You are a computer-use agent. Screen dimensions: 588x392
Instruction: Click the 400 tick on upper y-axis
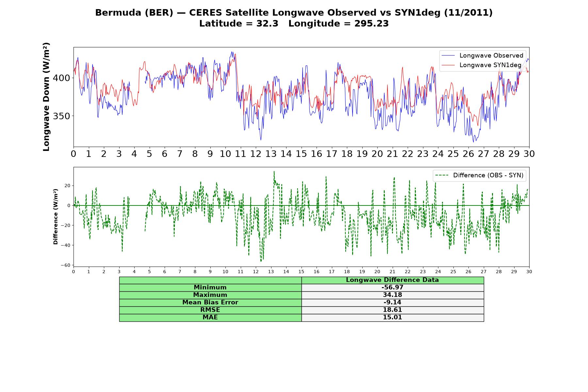[61, 78]
